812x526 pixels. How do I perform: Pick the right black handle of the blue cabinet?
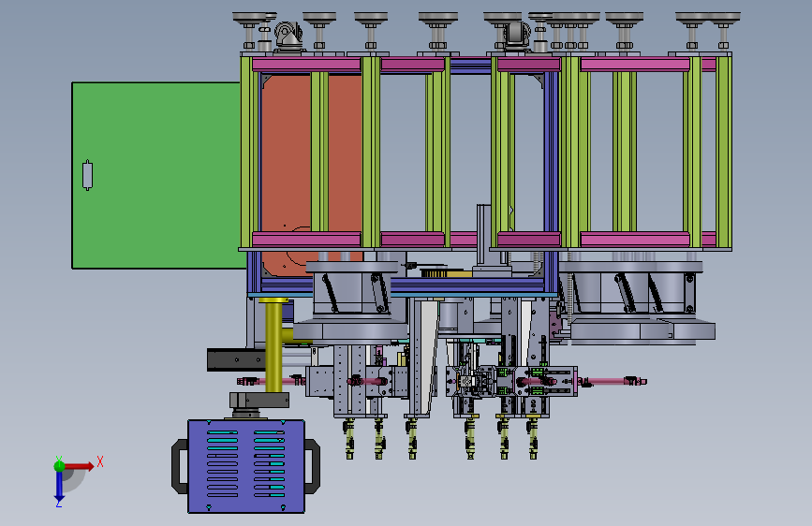pos(312,466)
